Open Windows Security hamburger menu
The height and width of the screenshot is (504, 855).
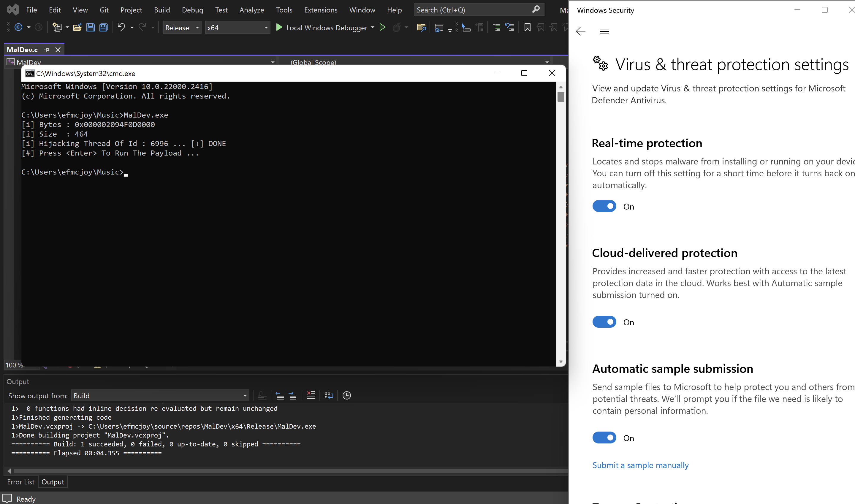(604, 31)
